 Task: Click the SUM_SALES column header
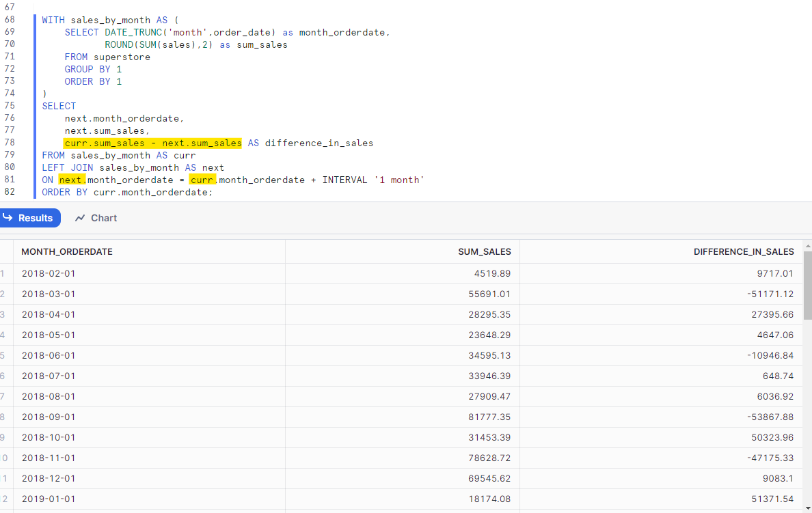click(x=484, y=252)
